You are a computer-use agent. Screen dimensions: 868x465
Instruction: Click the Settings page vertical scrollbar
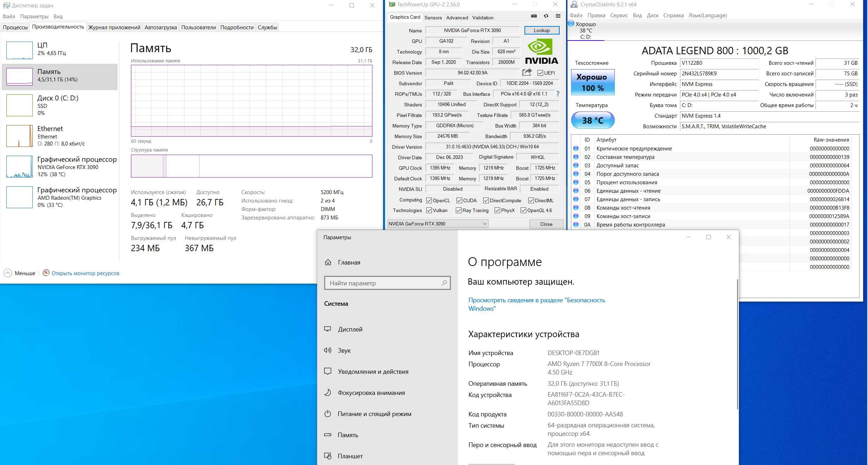click(737, 344)
